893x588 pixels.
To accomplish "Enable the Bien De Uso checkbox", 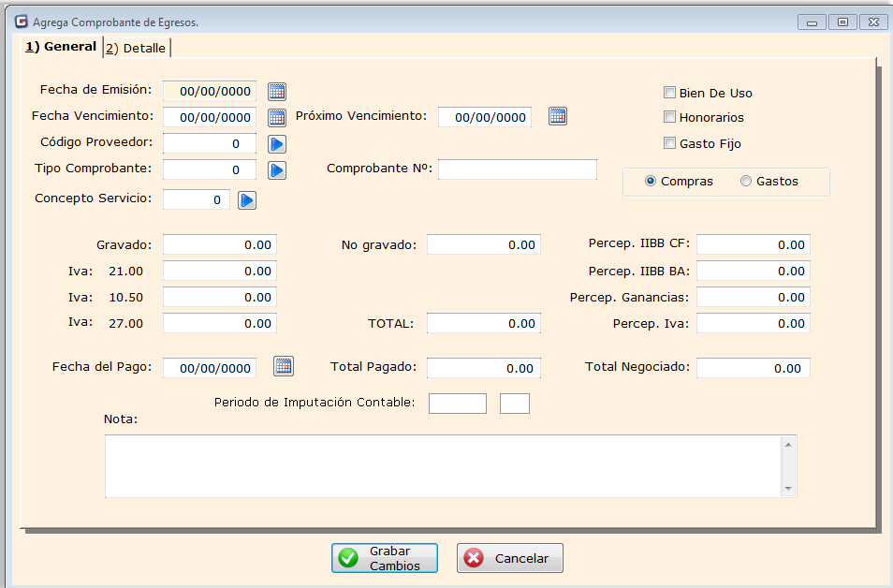I will (669, 93).
